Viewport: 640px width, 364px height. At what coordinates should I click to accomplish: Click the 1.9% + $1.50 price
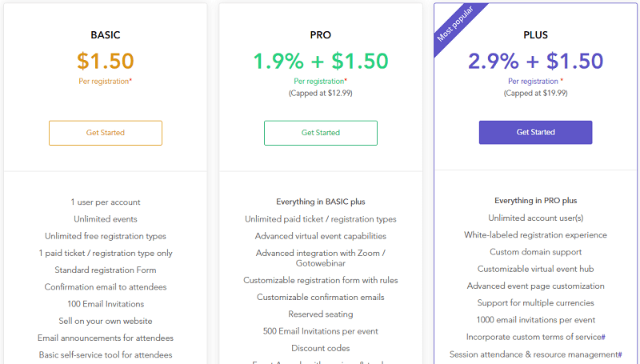321,62
